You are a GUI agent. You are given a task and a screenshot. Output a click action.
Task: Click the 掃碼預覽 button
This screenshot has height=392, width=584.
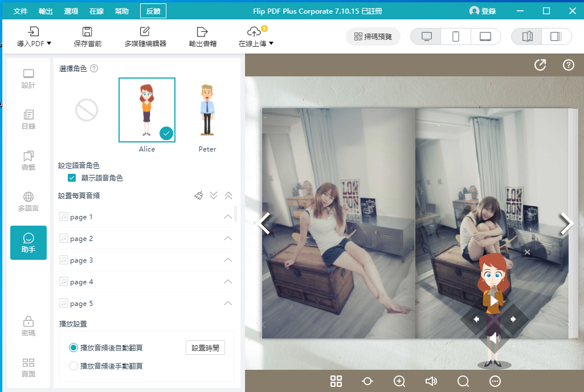pos(373,36)
